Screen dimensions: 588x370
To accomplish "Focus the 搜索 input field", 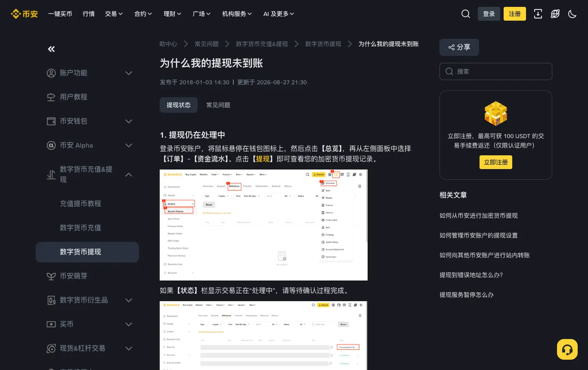I will pyautogui.click(x=496, y=71).
